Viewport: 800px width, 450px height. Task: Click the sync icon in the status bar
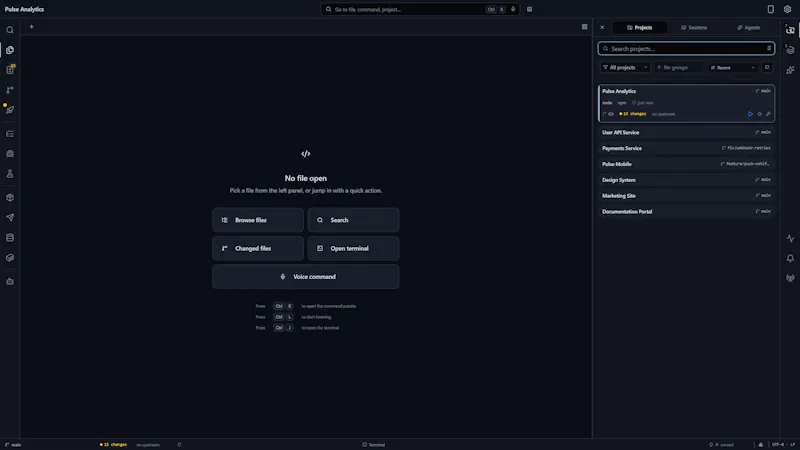click(179, 444)
